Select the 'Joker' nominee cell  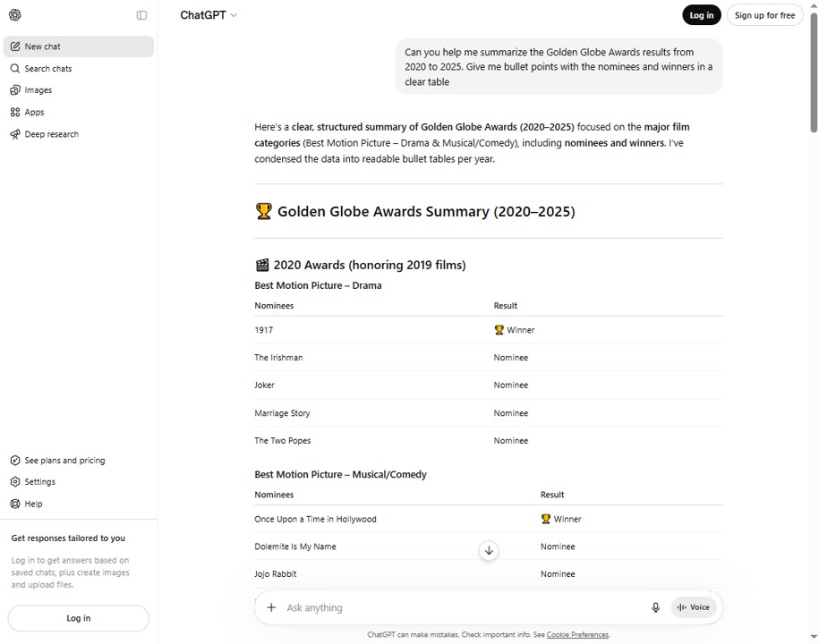pyautogui.click(x=264, y=386)
